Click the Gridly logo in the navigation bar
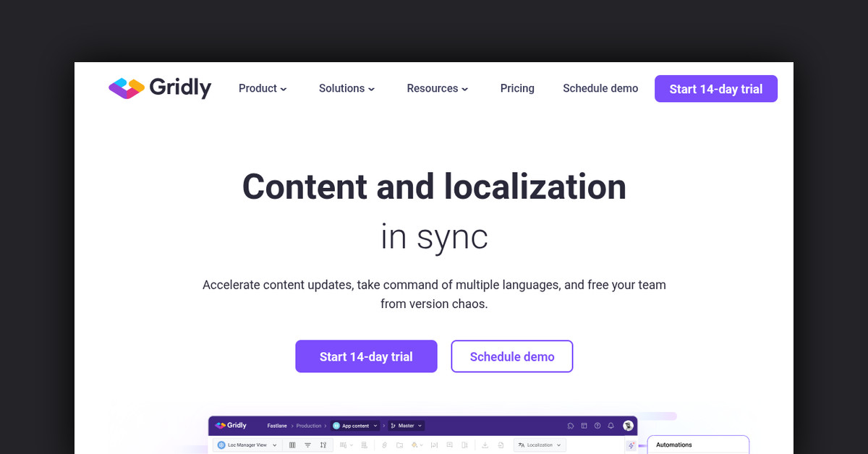This screenshot has height=454, width=868. (x=160, y=88)
